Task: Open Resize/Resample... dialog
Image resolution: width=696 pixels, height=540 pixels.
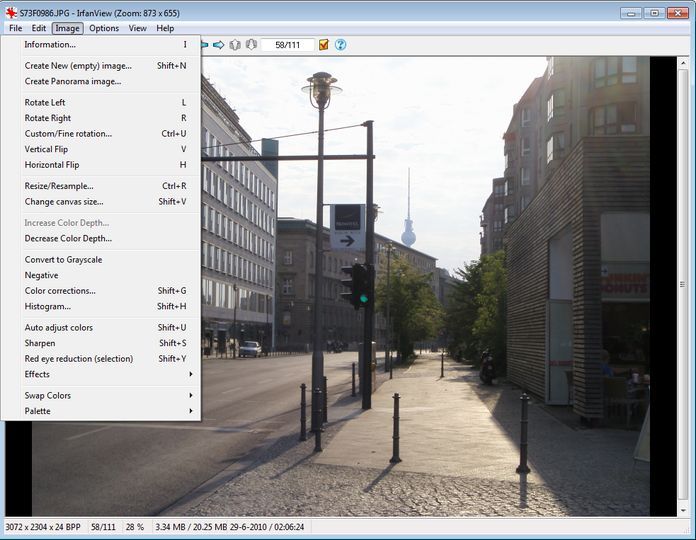Action: pos(106,186)
